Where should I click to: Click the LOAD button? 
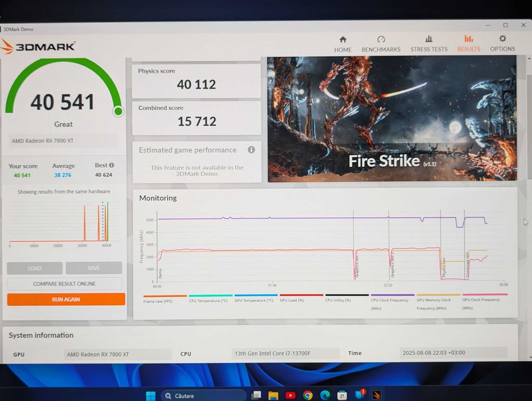click(34, 268)
